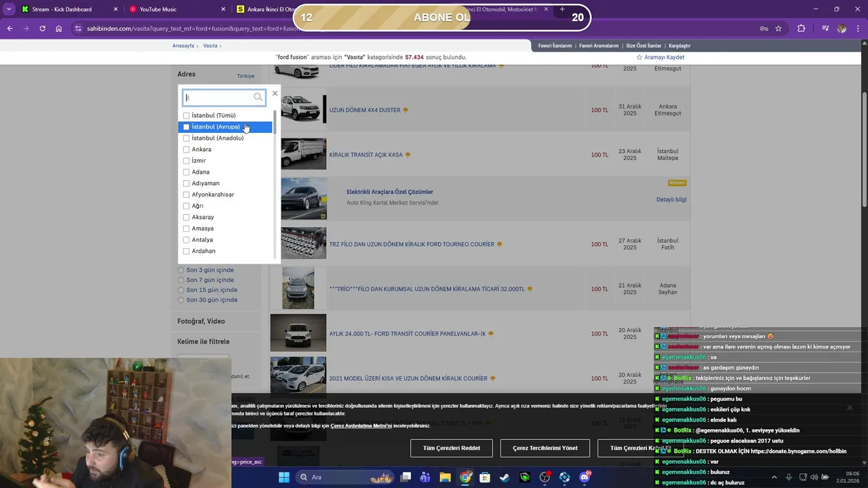
Task: Check İstanbul (Anadolu) option
Action: tap(186, 138)
